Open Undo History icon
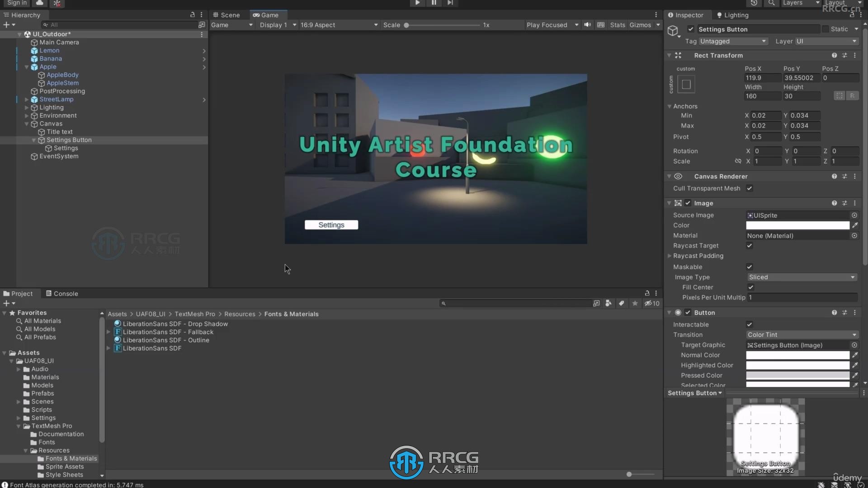Viewport: 868px width, 488px height. (x=754, y=3)
